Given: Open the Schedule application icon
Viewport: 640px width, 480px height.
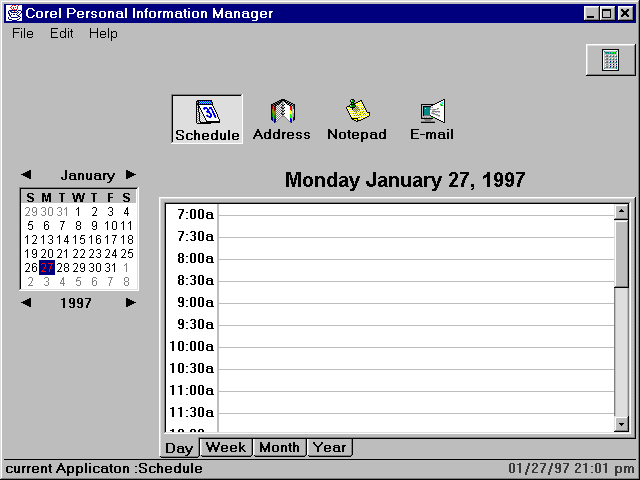Looking at the screenshot, I should point(207,119).
